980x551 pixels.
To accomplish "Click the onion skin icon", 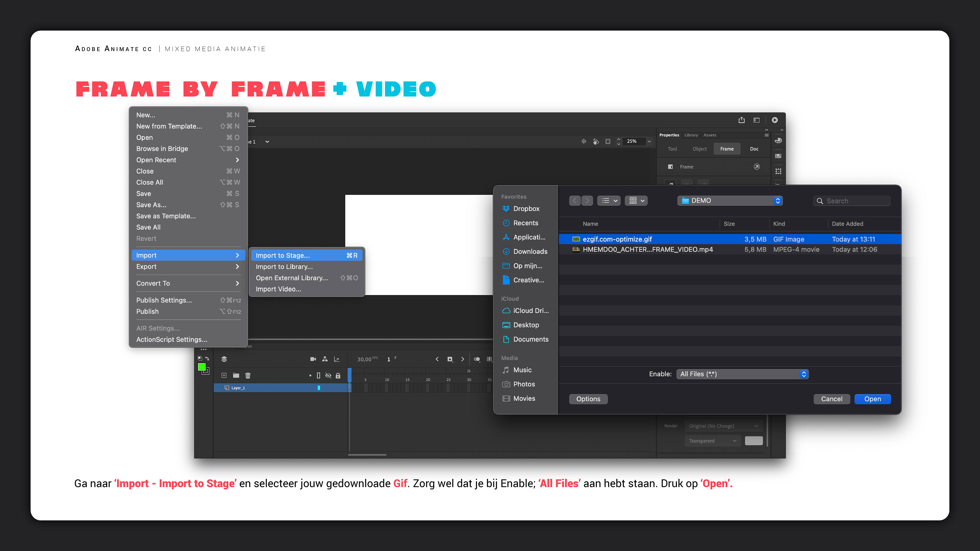I will coord(477,359).
